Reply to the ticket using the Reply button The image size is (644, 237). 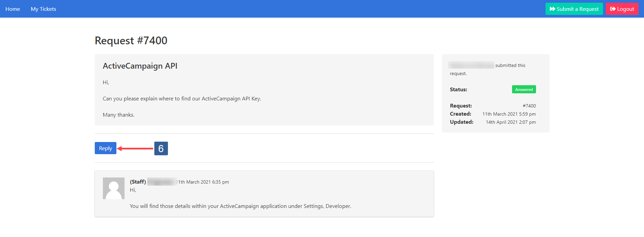coord(106,148)
